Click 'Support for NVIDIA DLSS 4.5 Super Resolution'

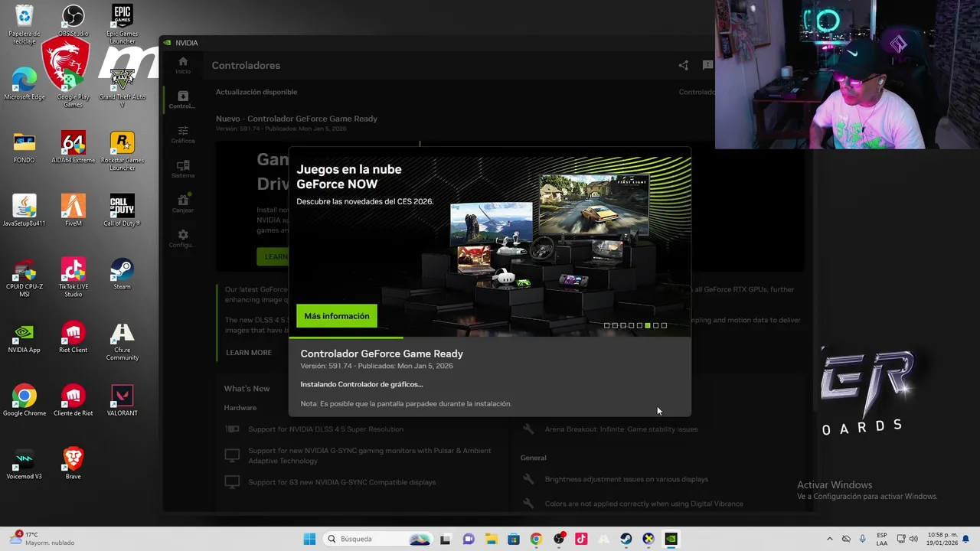pos(325,429)
